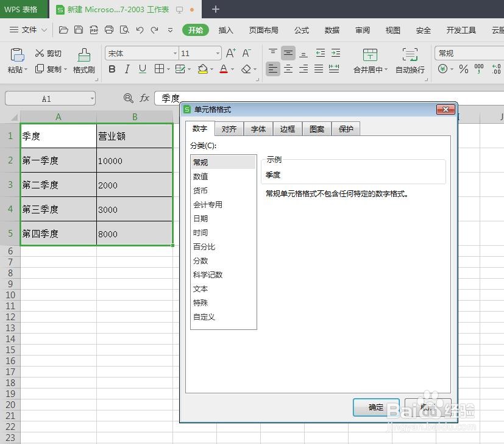Select 数值 in the category list
The height and width of the screenshot is (444, 504).
pyautogui.click(x=224, y=176)
